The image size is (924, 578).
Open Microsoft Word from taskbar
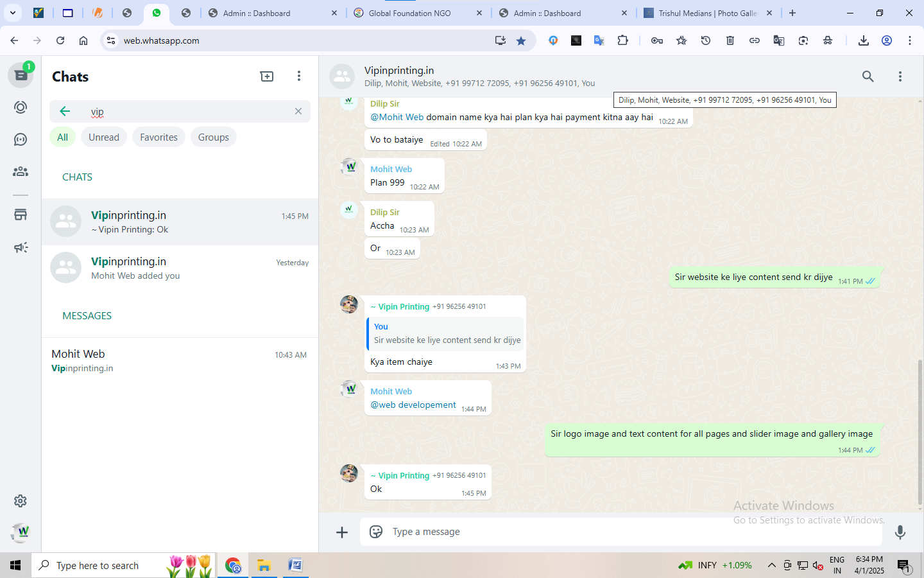[x=295, y=565]
